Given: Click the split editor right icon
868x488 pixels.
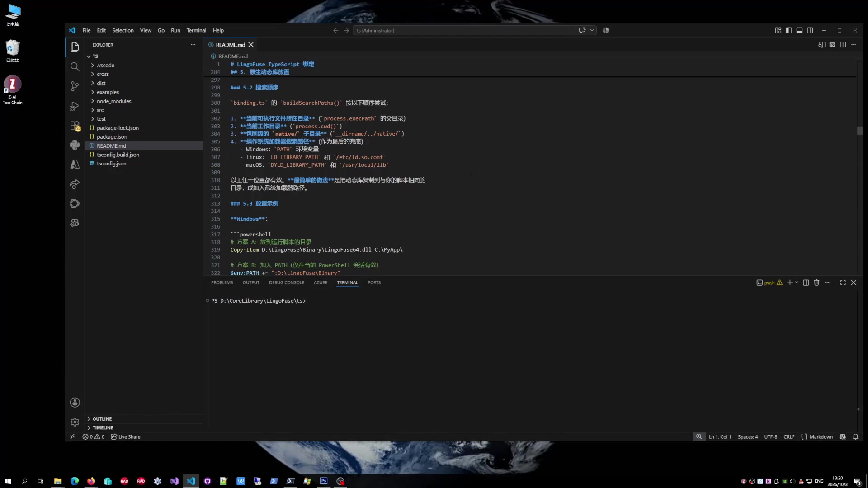Looking at the screenshot, I should click(843, 45).
